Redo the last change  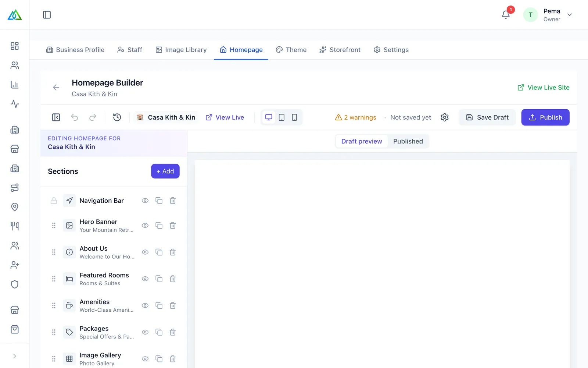point(93,117)
